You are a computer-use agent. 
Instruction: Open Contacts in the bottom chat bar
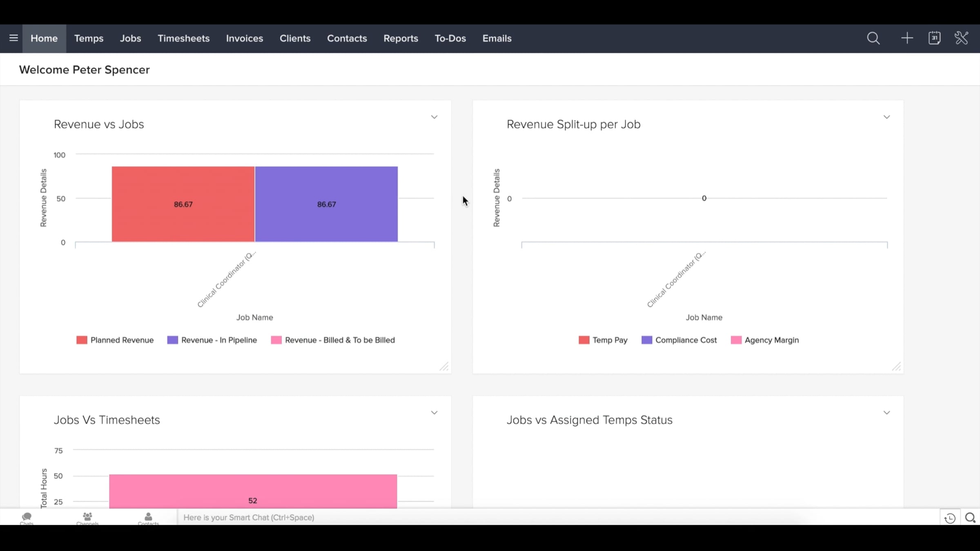[148, 518]
